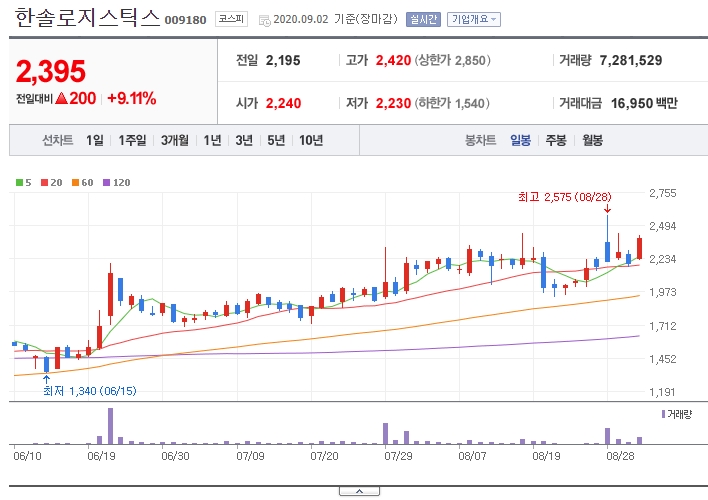Click the 최고 2,575 (08/28) high marker
Screen dimensions: 708x500
pyautogui.click(x=564, y=197)
